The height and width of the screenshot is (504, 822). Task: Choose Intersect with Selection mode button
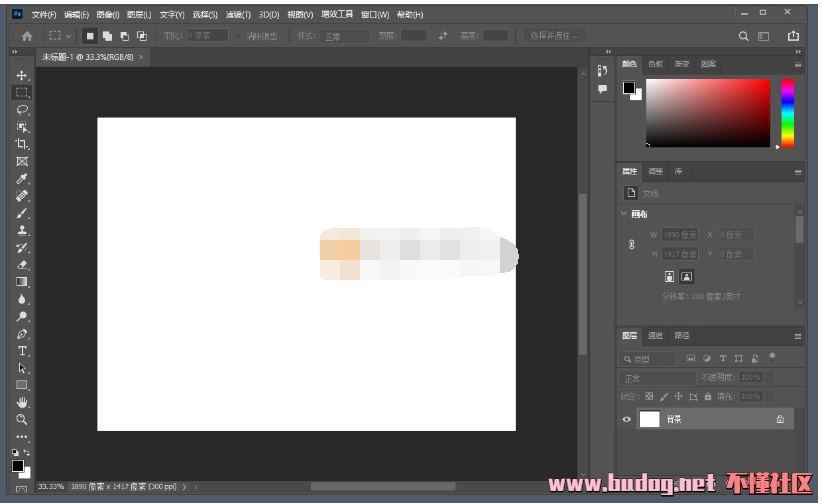pyautogui.click(x=142, y=36)
